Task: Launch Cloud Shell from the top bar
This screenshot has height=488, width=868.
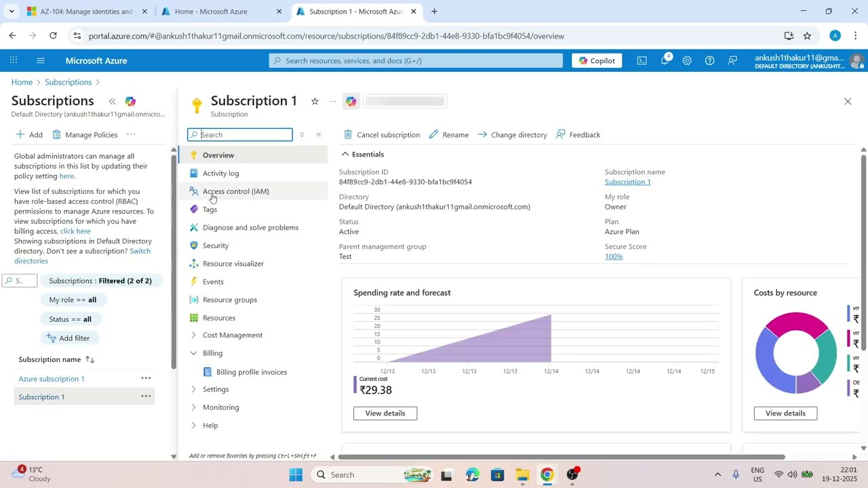Action: point(642,60)
